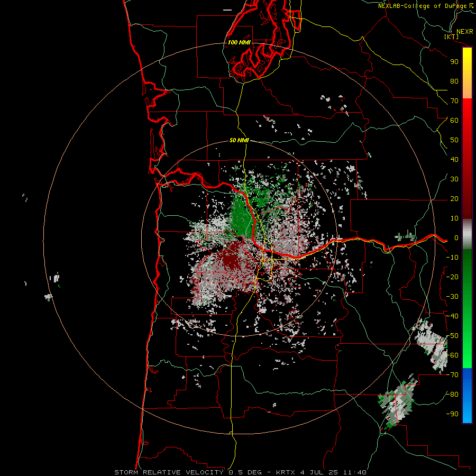Select the -90 value on velocity scale
Viewport: 476px width, 476px height.
pyautogui.click(x=452, y=414)
